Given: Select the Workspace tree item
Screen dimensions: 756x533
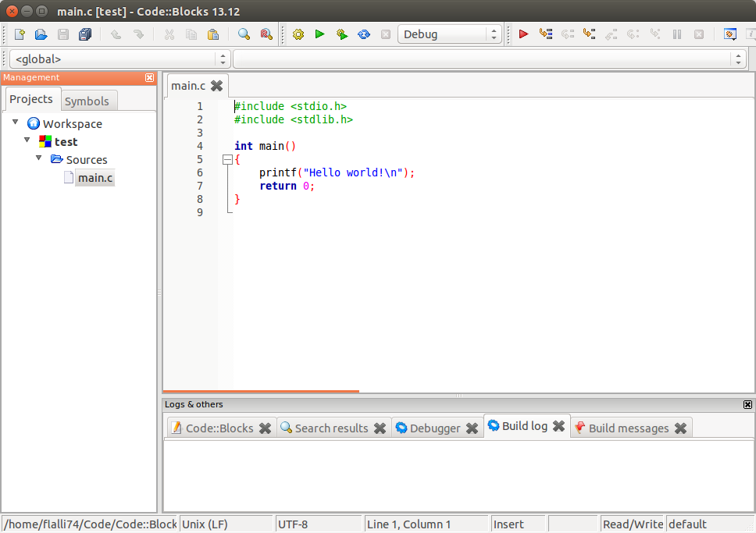Looking at the screenshot, I should coord(73,124).
